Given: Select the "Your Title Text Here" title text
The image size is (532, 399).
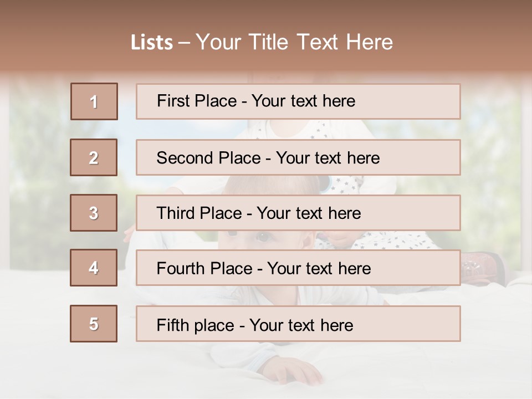Looking at the screenshot, I should [294, 42].
